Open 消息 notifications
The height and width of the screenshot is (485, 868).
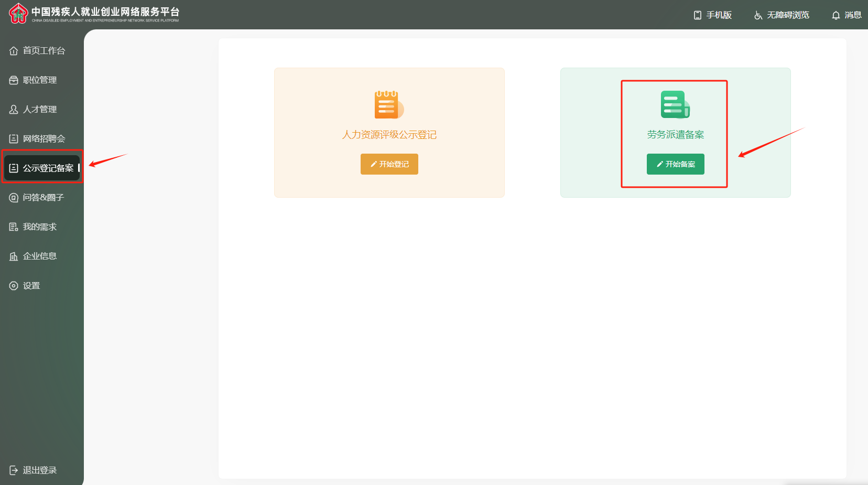pyautogui.click(x=847, y=15)
